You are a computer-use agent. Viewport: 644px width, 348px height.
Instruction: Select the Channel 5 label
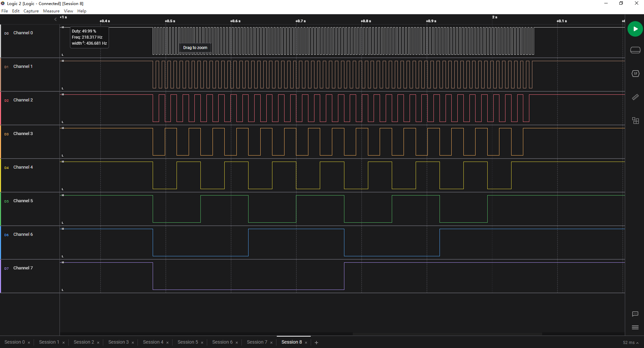tap(23, 201)
